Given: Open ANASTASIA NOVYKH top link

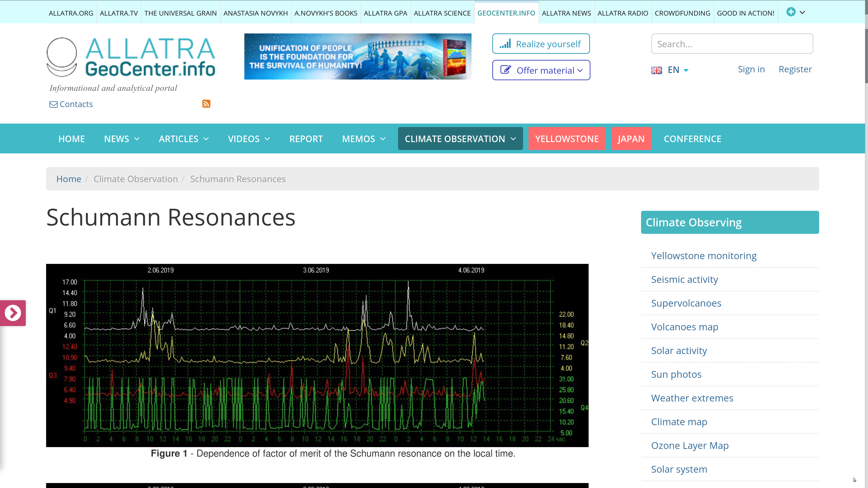Looking at the screenshot, I should [255, 13].
